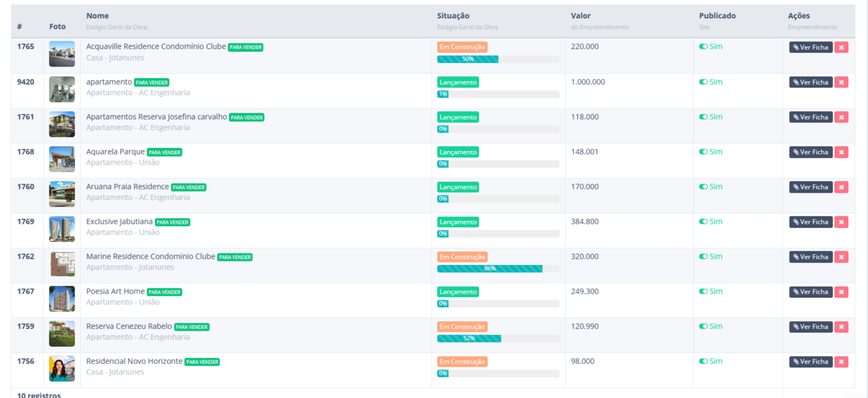Click the Situação column header
The image size is (868, 398).
(453, 16)
